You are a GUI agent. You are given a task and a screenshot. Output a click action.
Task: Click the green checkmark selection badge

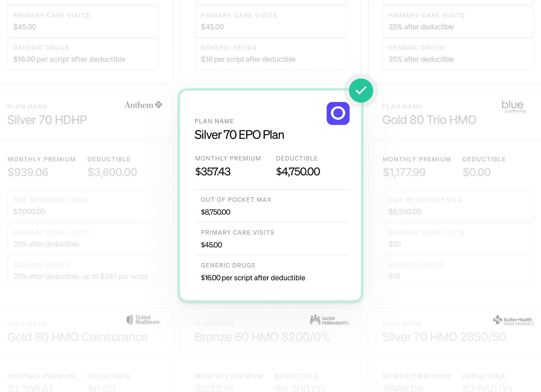click(x=361, y=91)
